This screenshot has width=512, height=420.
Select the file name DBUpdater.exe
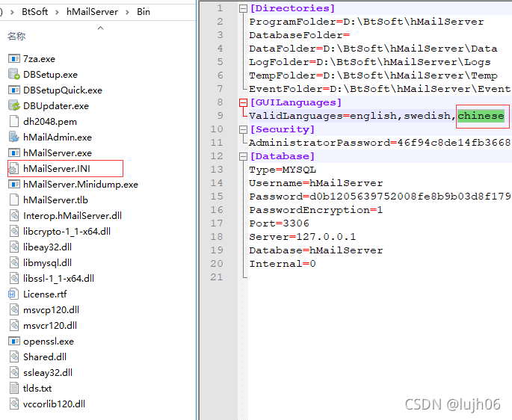pyautogui.click(x=56, y=106)
